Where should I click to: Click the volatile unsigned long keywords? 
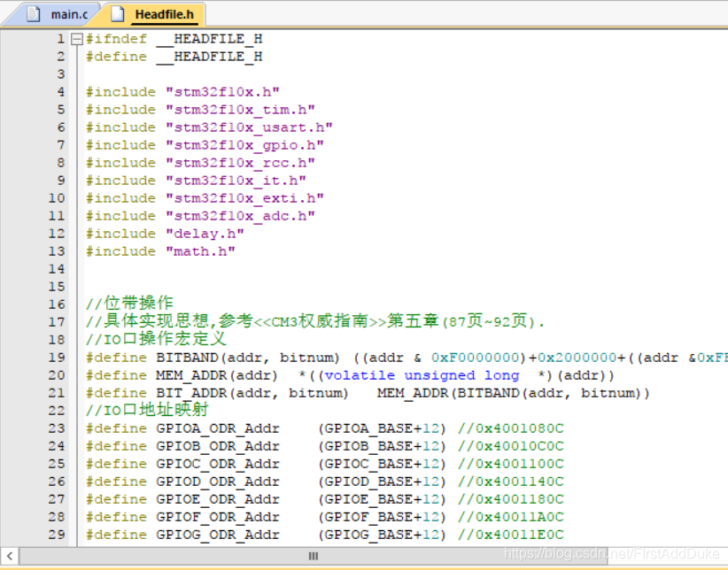(422, 375)
